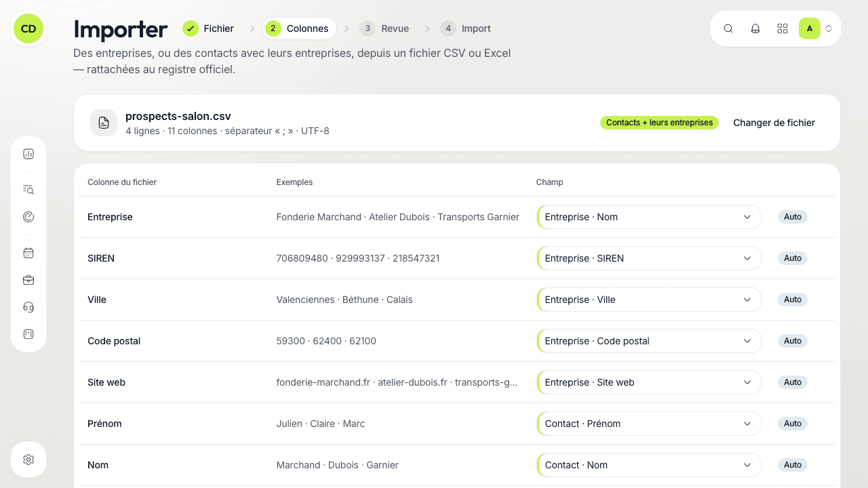The image size is (868, 488).
Task: Open the notifications bell
Action: pos(755,28)
